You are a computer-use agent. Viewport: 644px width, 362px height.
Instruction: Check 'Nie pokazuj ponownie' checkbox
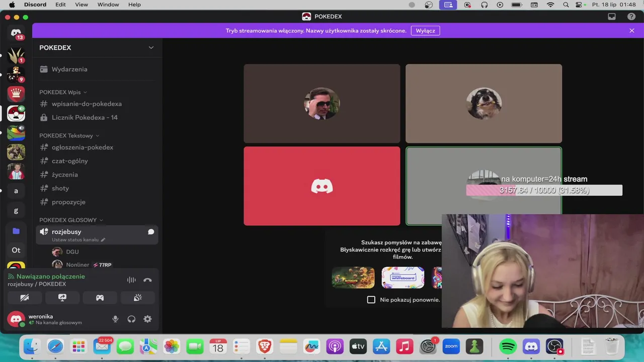[x=371, y=300]
